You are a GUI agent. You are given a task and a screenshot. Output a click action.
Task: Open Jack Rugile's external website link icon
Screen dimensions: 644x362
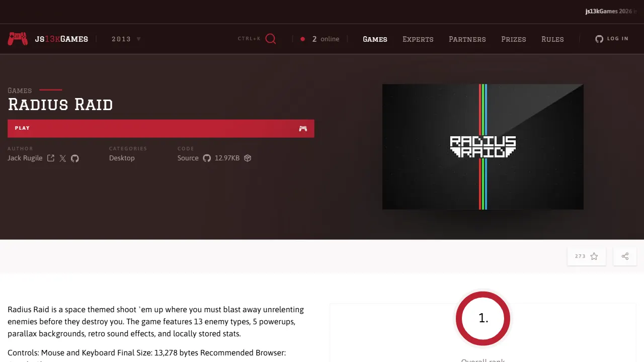[51, 158]
